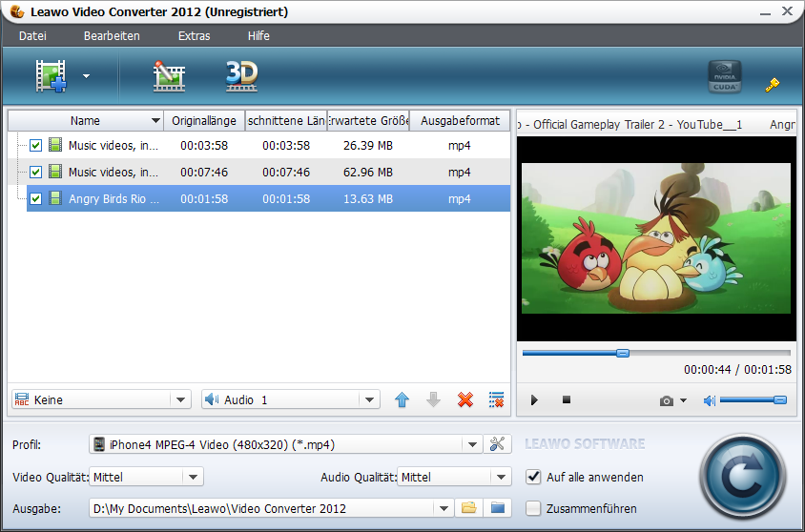Expand the Audio Qualität dropdown

pos(501,477)
